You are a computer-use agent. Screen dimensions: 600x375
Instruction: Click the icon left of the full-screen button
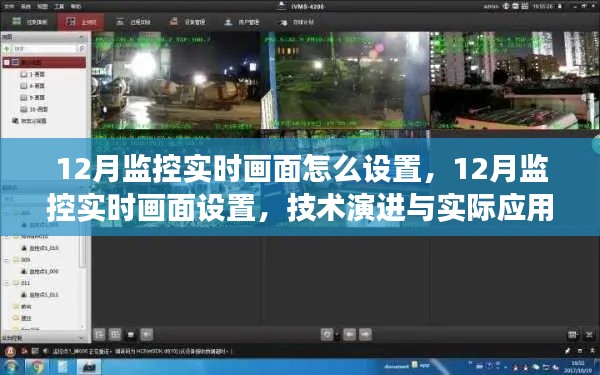573,334
